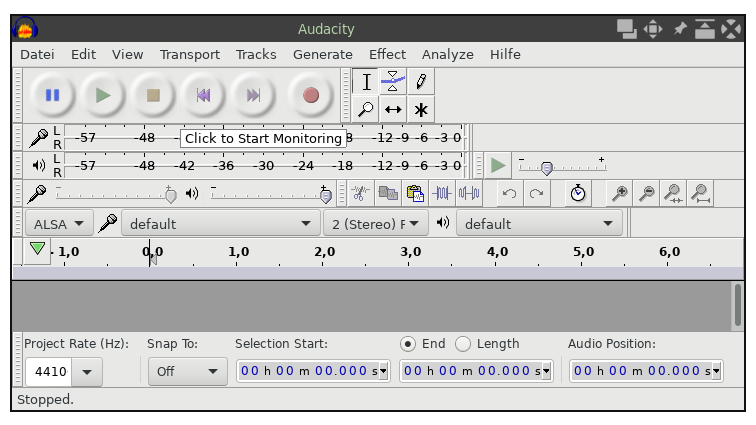Open the 2 (Stereo) channels dropdown
The height and width of the screenshot is (425, 756).
(376, 224)
